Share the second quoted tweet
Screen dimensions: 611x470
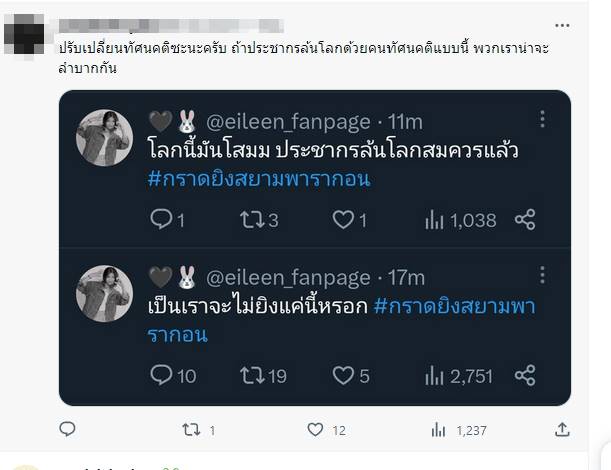coord(525,375)
